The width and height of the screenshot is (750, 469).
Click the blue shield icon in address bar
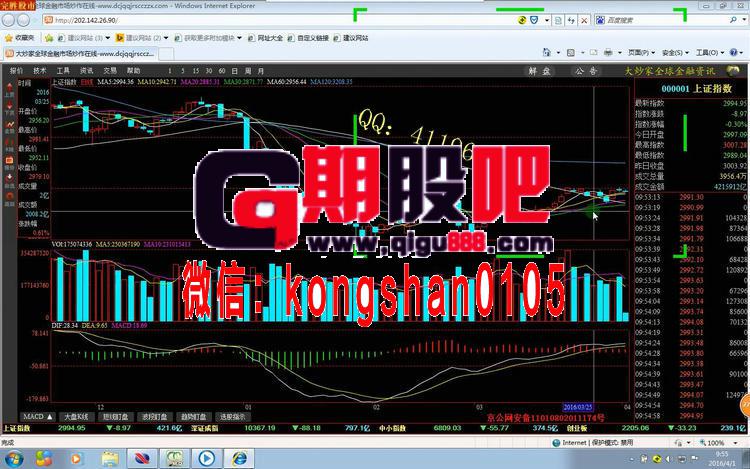tap(534, 20)
